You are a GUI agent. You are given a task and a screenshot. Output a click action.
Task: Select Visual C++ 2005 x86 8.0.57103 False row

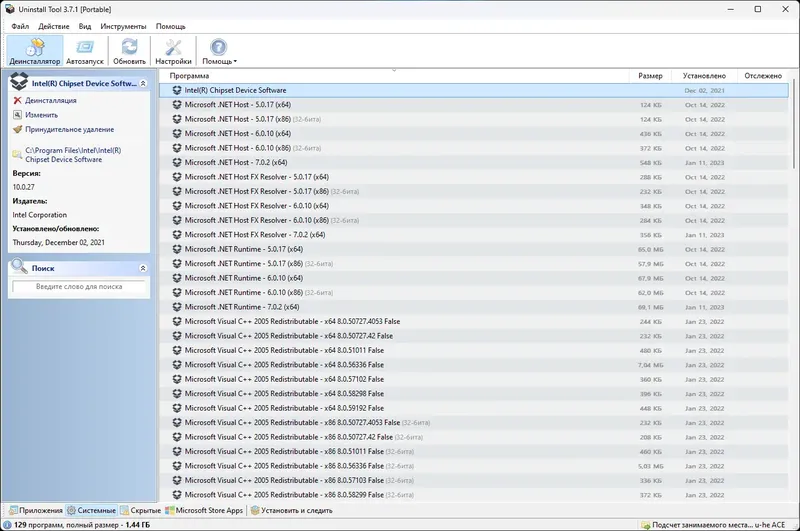pyautogui.click(x=473, y=481)
